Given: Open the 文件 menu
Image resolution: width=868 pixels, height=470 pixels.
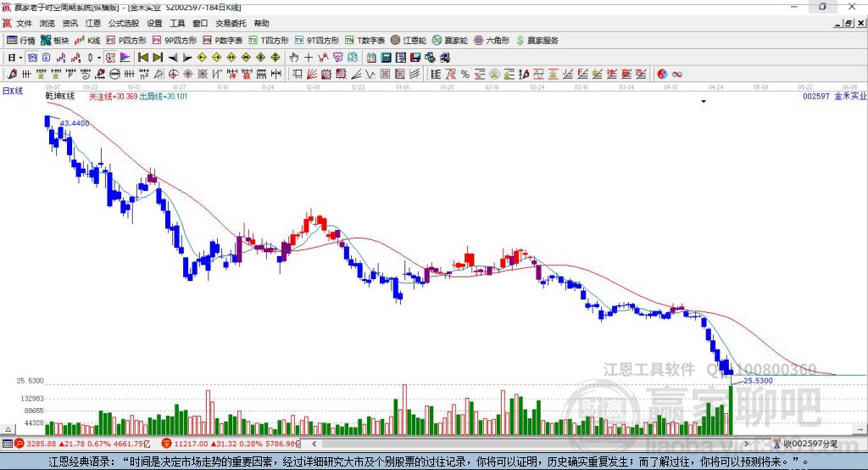Looking at the screenshot, I should coord(24,23).
